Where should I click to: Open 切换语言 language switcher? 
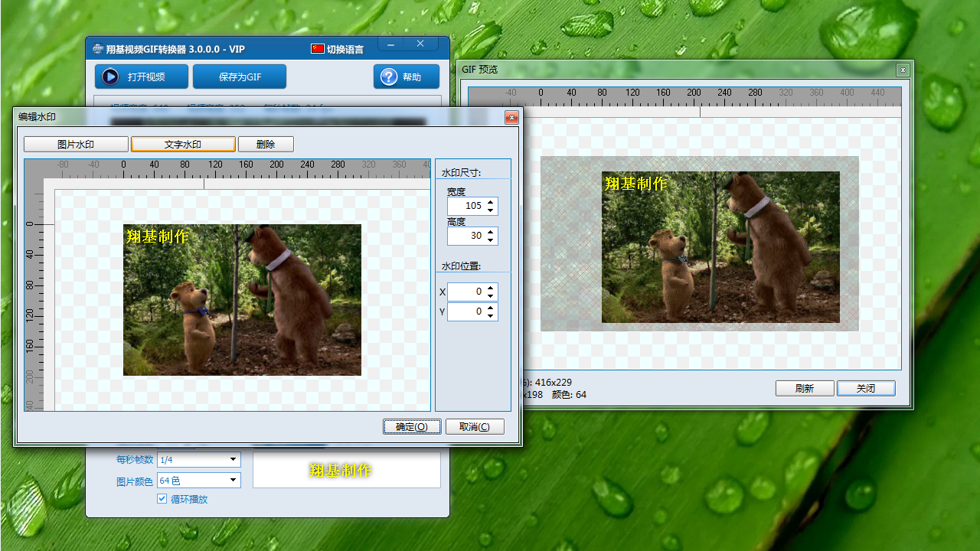[338, 49]
